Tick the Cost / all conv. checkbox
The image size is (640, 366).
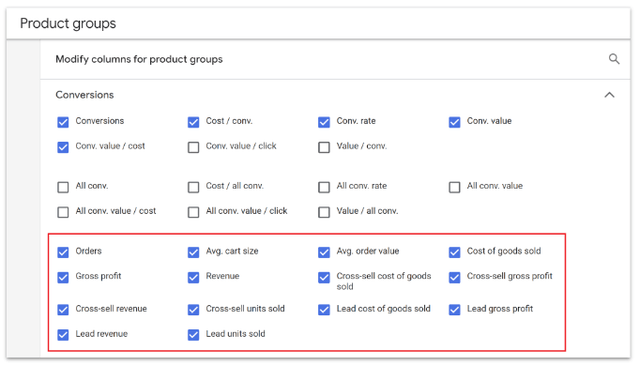pos(193,187)
